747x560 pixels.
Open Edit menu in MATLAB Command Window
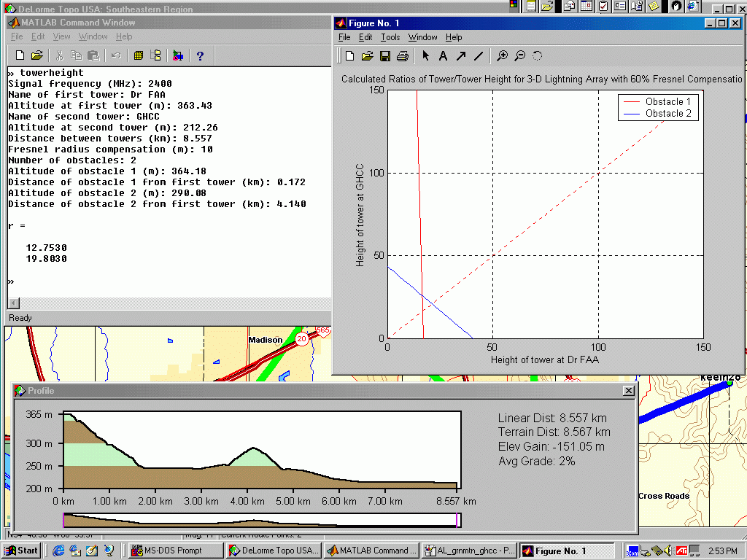38,36
